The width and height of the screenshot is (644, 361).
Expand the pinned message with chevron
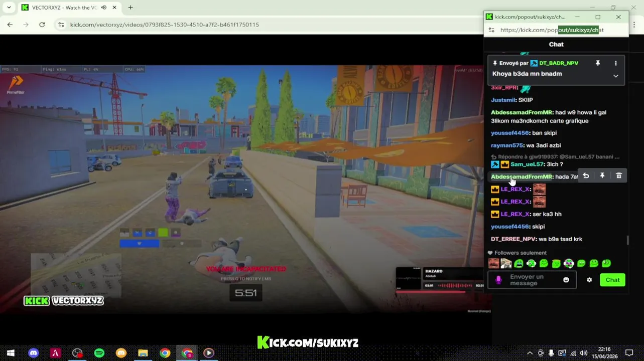616,76
